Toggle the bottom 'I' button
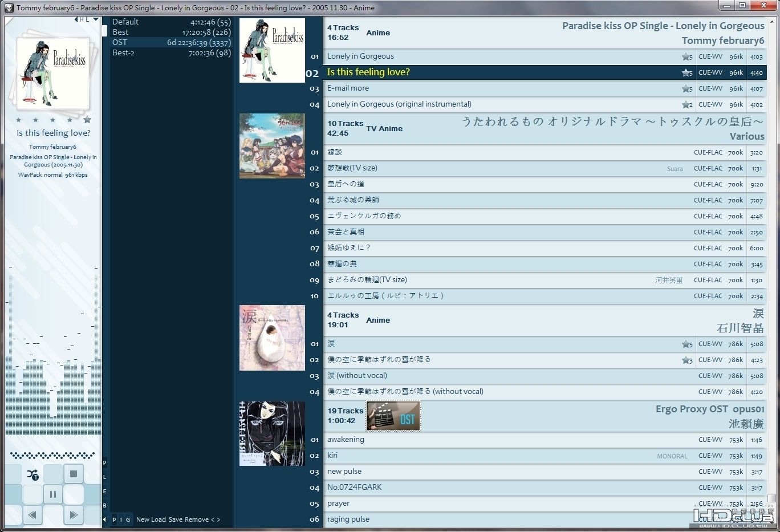 click(x=121, y=519)
